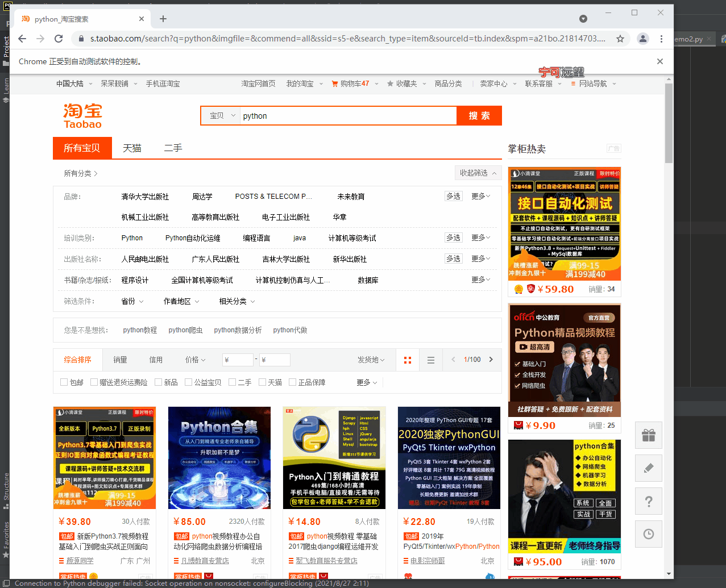Open the pencil feedback sidebar icon
Screen dimensions: 726x588
pos(649,468)
